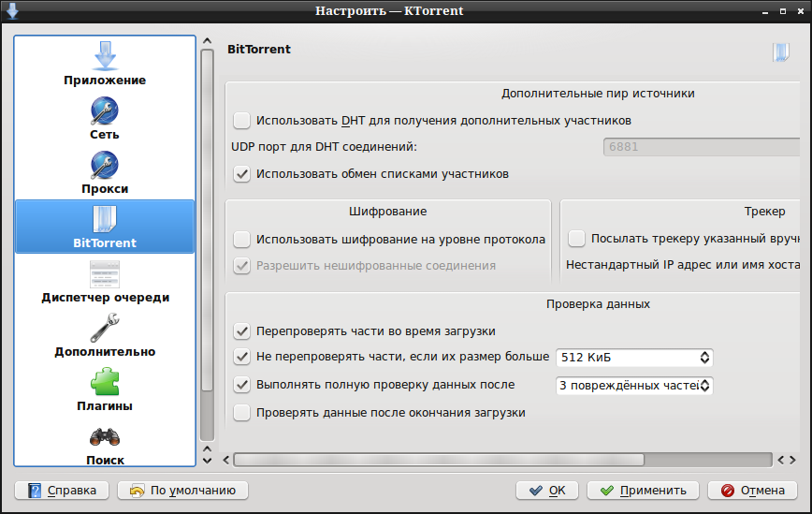Click the Шифрование group heading

(x=388, y=212)
